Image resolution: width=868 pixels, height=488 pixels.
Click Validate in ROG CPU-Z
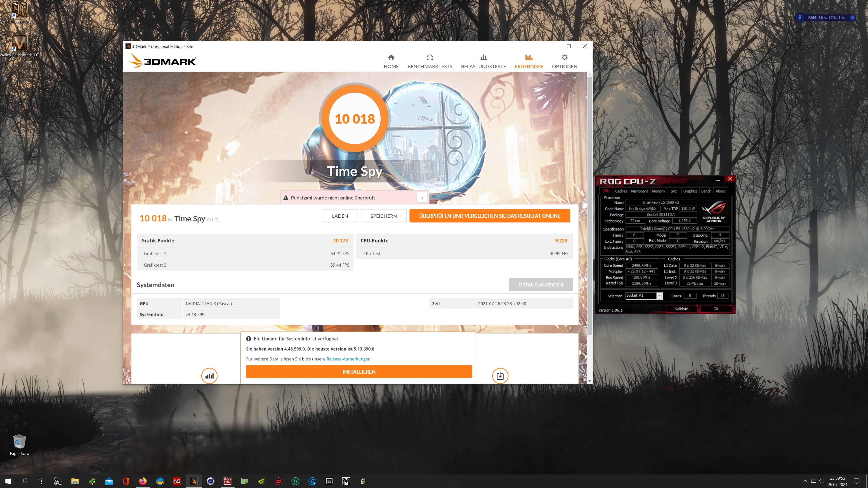click(x=681, y=309)
